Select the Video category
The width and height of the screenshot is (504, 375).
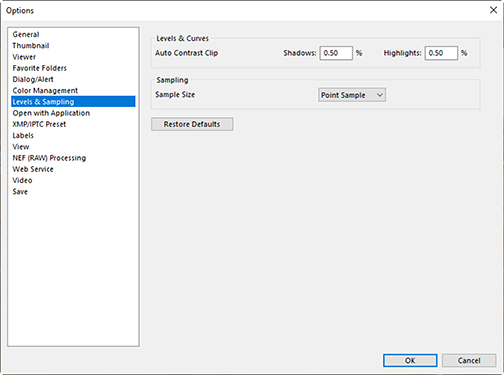pos(22,180)
